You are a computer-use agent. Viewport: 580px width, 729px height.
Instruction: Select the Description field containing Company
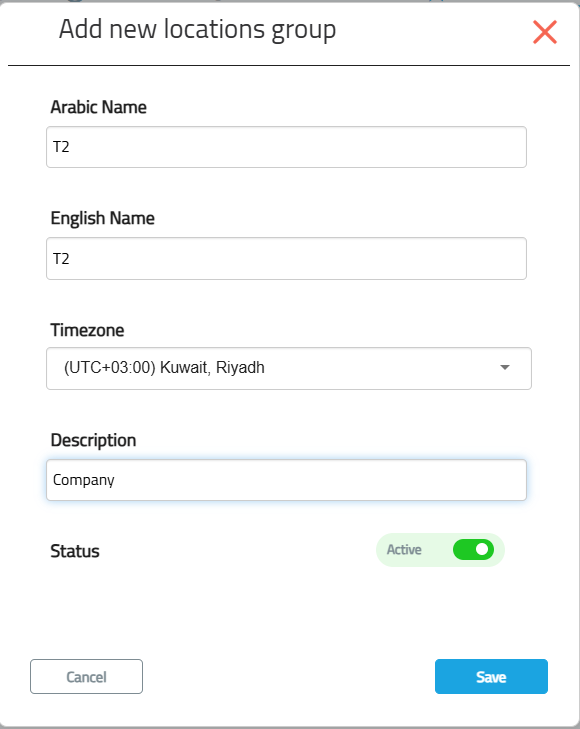(286, 480)
